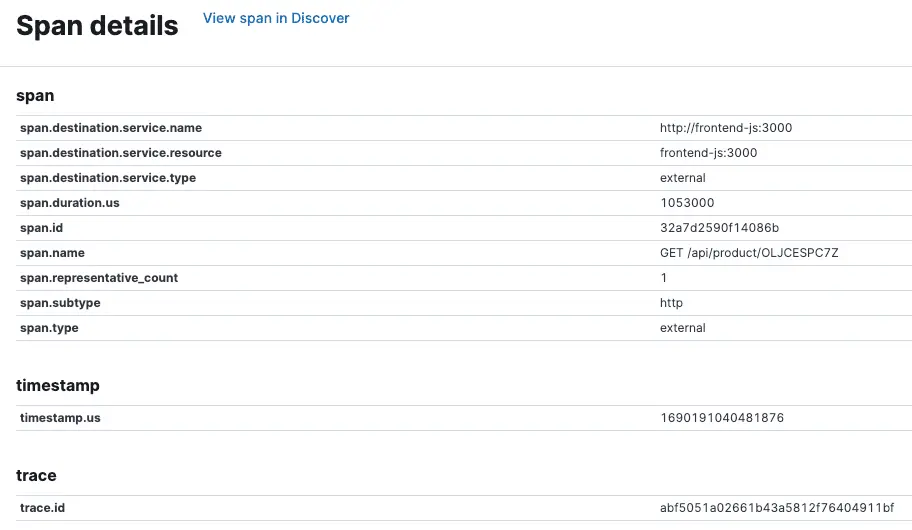Click the http://frontend-js:3000 value
Viewport: 912px width, 530px height.
[x=726, y=128]
